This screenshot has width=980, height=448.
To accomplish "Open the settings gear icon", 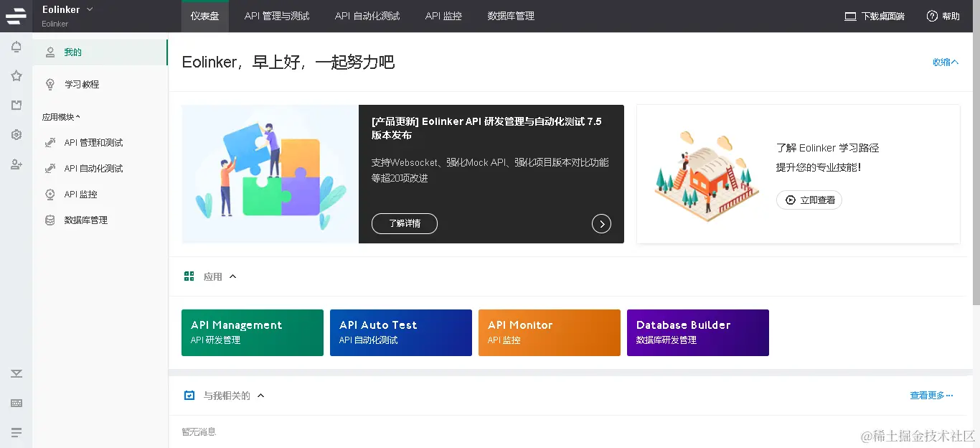I will [x=17, y=135].
